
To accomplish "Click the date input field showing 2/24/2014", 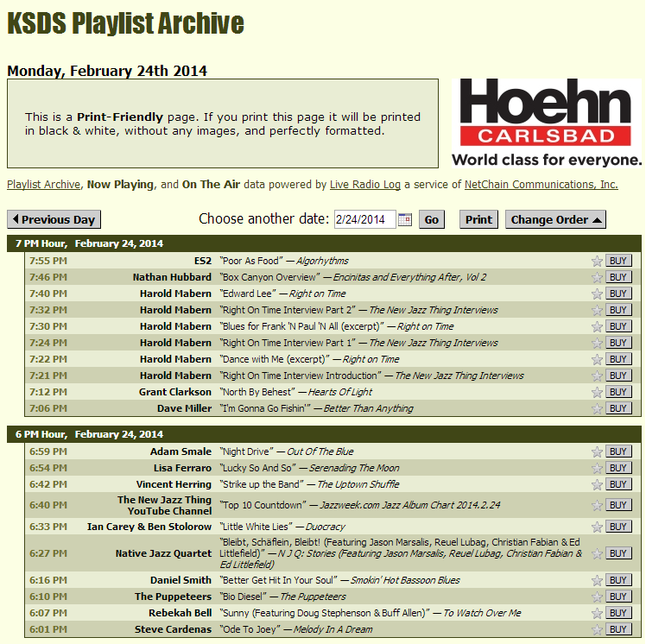I will click(x=364, y=219).
